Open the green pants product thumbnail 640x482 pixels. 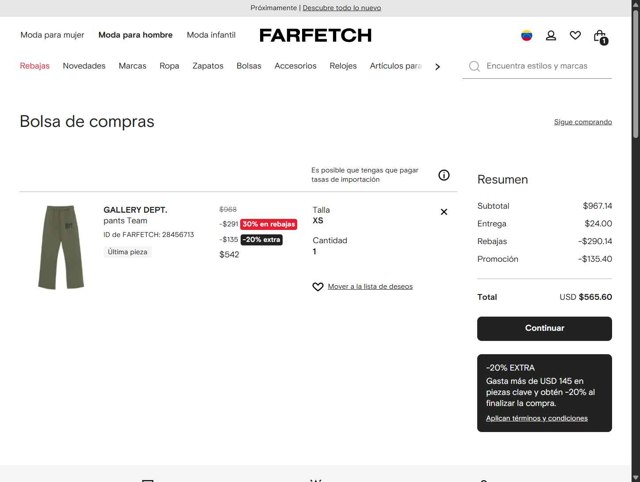pyautogui.click(x=61, y=247)
